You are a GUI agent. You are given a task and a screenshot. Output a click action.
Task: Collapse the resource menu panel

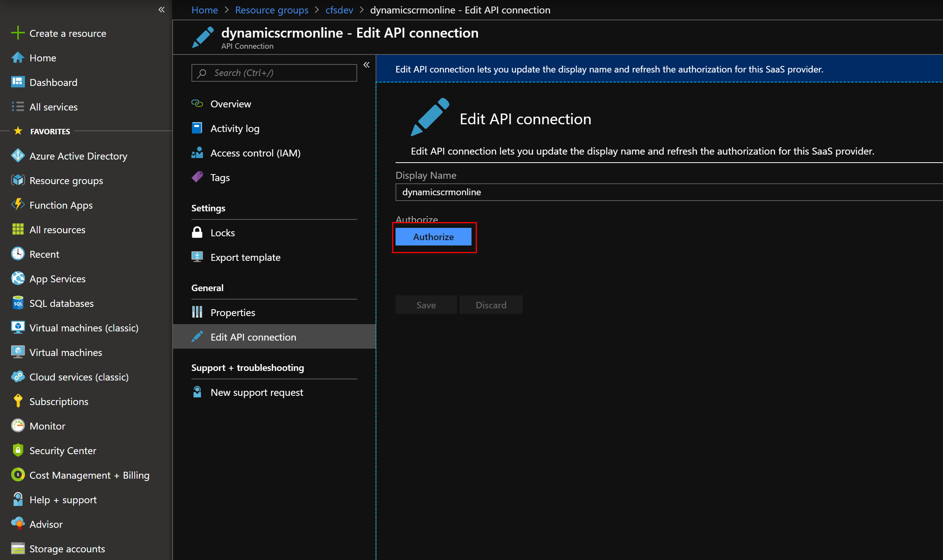(x=366, y=65)
